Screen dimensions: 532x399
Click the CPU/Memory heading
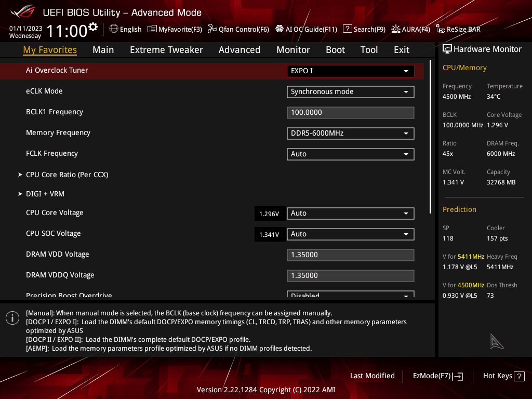(464, 68)
